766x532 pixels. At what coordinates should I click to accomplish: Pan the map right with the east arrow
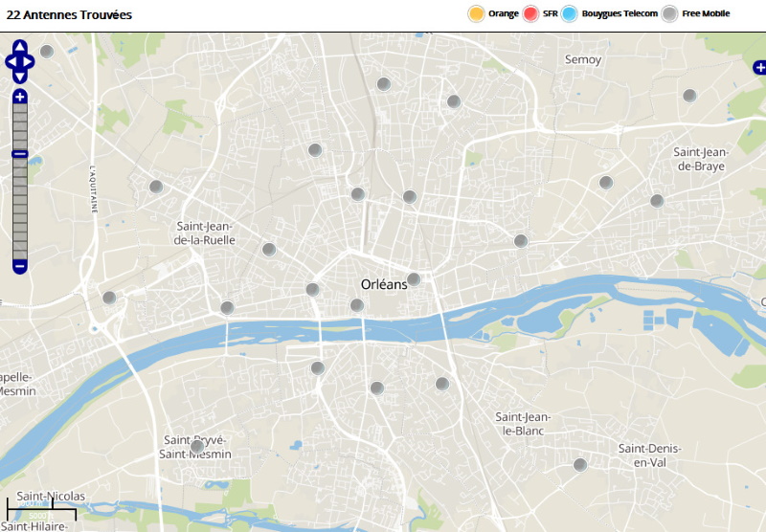30,62
